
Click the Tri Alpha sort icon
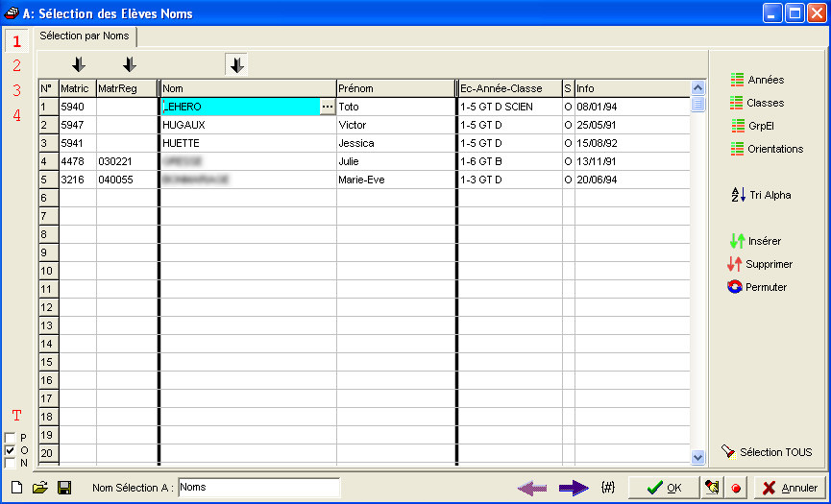click(x=738, y=195)
